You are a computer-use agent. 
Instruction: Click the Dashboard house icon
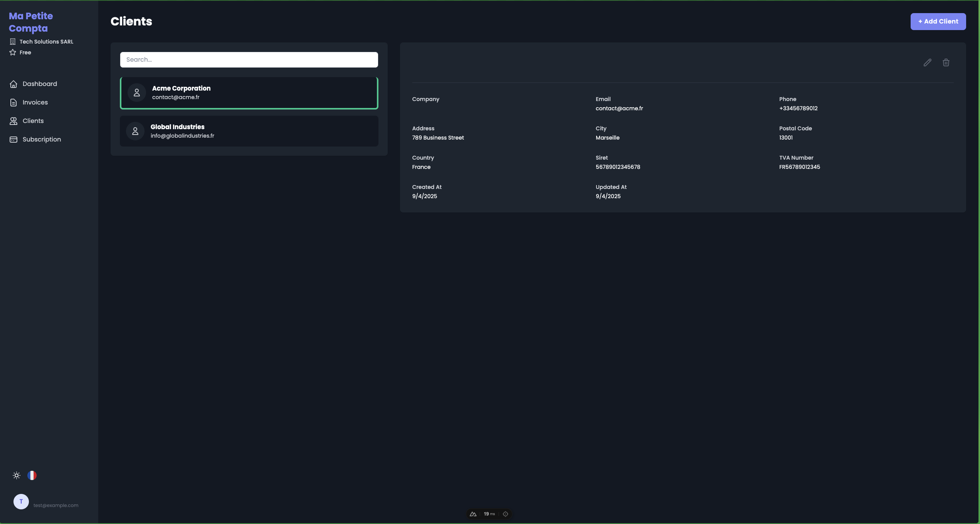pos(13,84)
